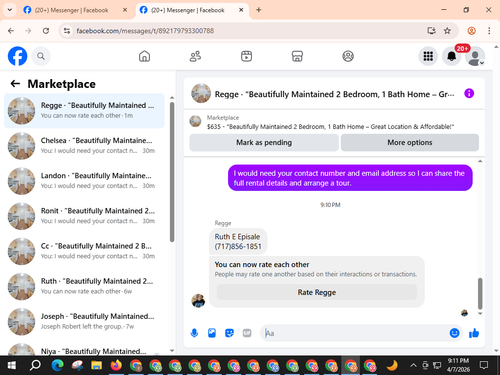
Task: Open the Marketplace storefront icon
Action: pos(297,56)
